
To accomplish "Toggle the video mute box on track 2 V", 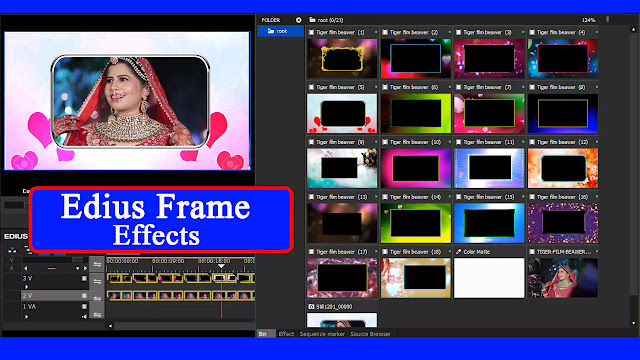I will [x=84, y=296].
